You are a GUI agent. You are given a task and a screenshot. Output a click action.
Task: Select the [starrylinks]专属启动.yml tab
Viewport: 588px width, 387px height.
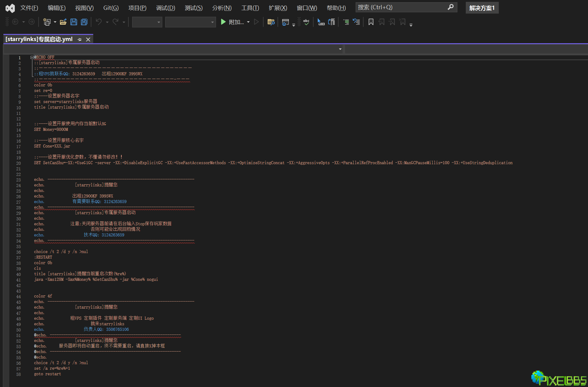point(39,39)
